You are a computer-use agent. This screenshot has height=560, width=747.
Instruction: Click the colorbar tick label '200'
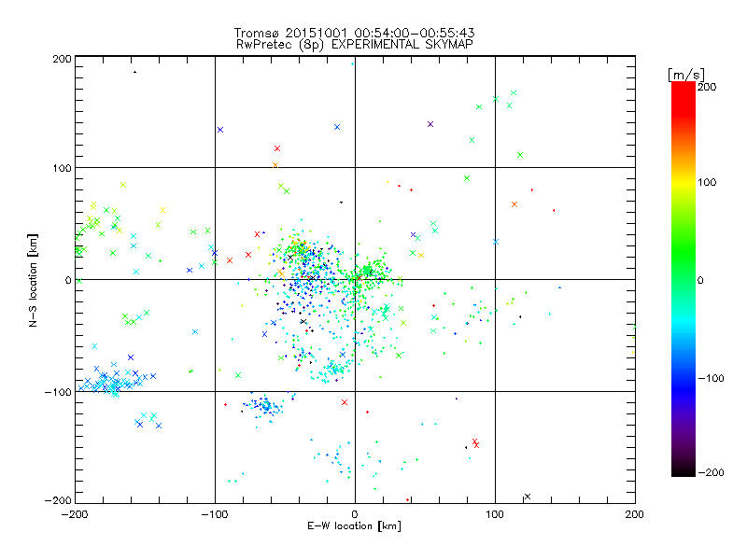click(x=707, y=87)
